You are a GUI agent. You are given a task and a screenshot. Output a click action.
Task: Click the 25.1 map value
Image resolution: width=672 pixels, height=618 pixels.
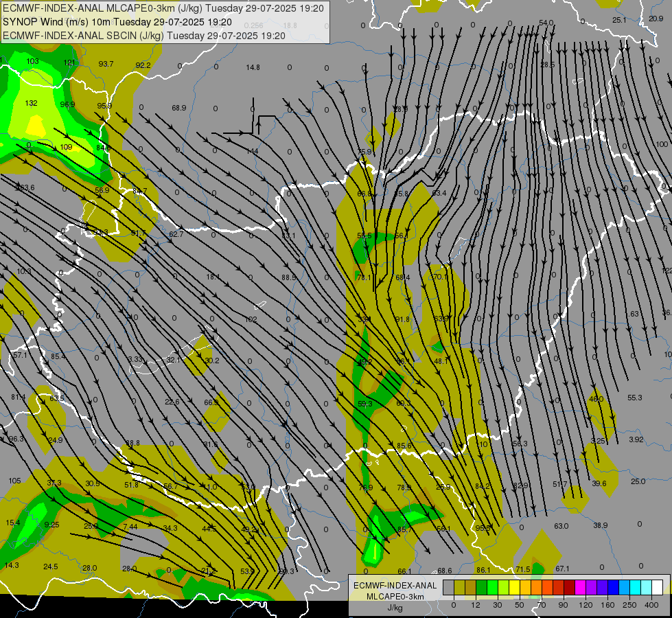(x=619, y=20)
